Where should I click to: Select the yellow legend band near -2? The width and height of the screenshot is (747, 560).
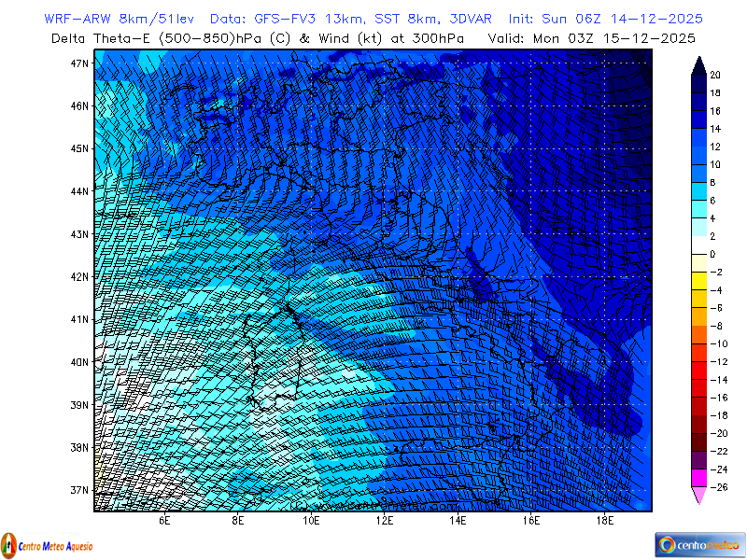tap(698, 272)
